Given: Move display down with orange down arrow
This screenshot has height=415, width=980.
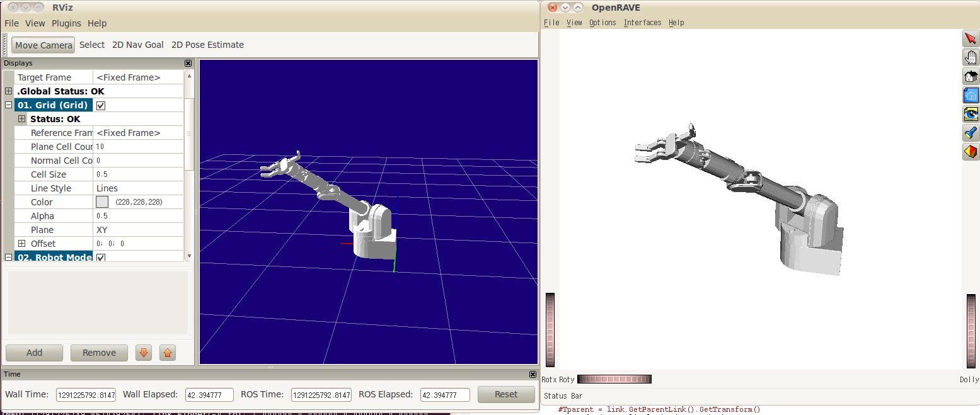Looking at the screenshot, I should click(x=144, y=353).
